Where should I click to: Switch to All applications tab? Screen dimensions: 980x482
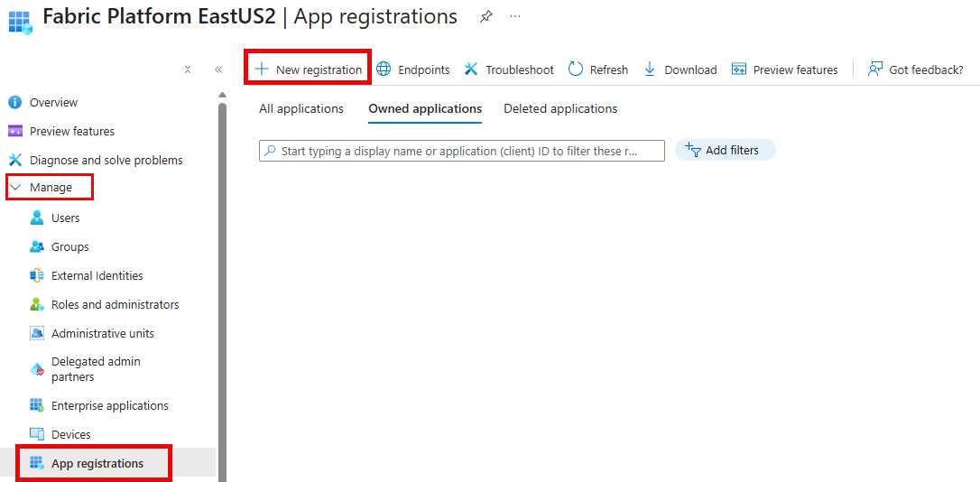(301, 109)
